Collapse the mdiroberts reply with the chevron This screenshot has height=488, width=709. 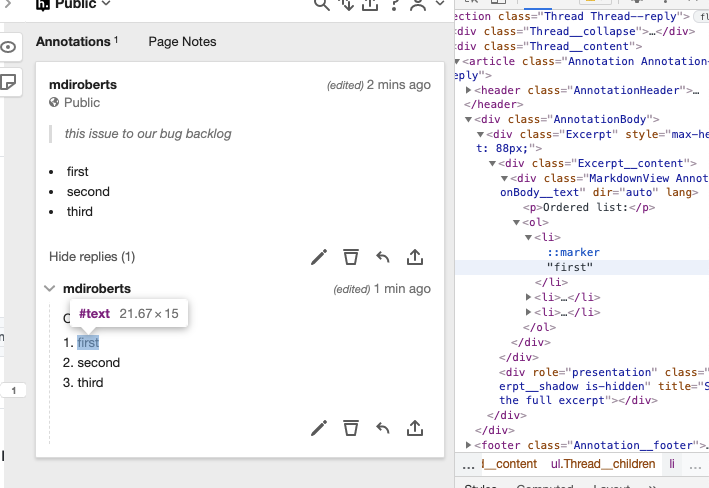pyautogui.click(x=50, y=288)
